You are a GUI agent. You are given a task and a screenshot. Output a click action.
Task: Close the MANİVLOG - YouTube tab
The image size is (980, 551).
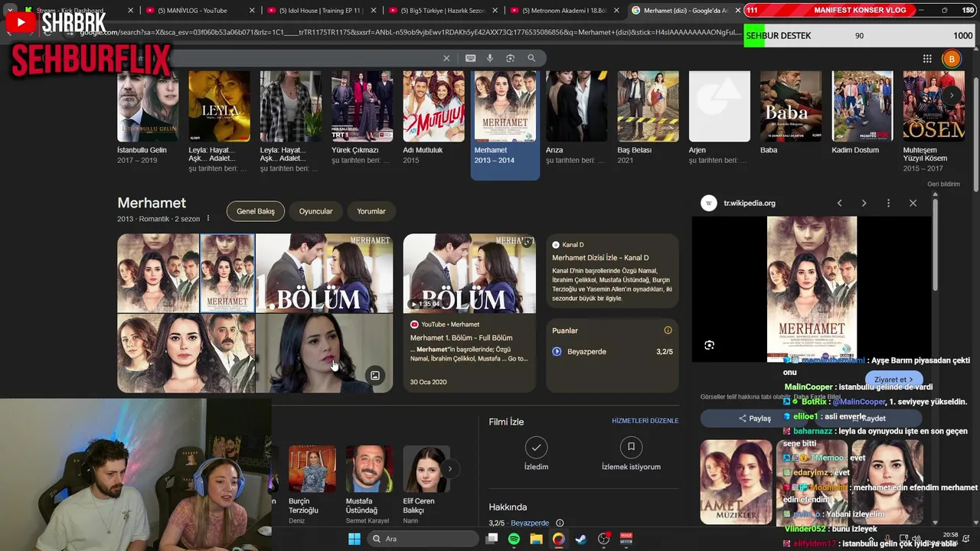click(253, 11)
